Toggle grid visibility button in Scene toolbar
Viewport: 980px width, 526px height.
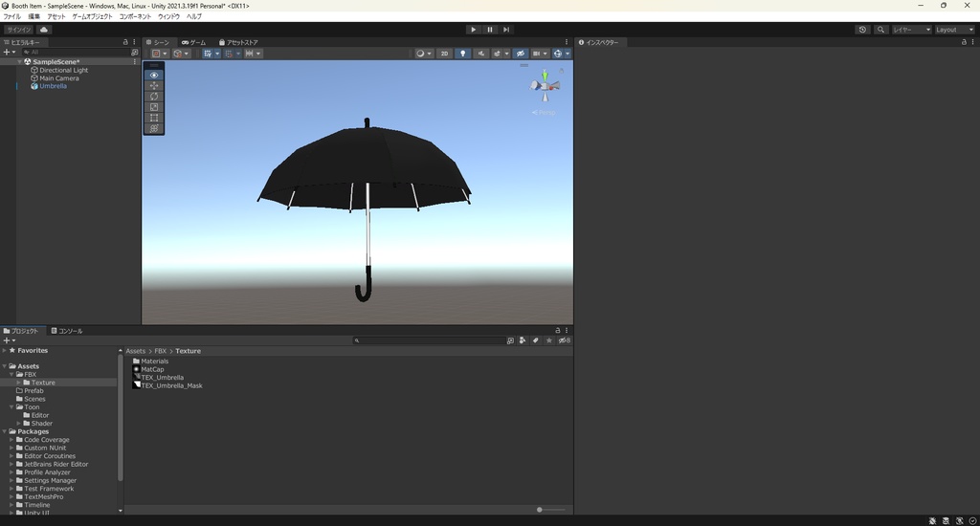tap(208, 54)
